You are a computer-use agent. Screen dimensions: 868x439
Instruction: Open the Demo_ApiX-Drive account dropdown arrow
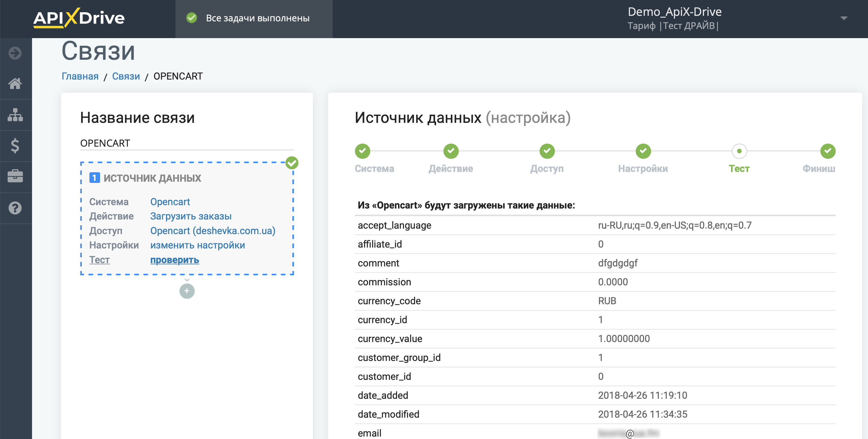[x=844, y=18]
